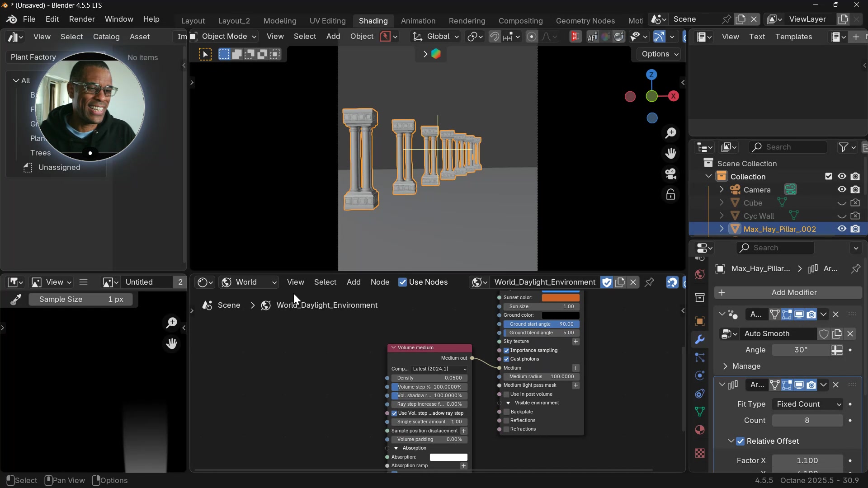Screen dimensions: 868x488
Task: Click the zoom magnifier icon in the viewport
Action: pyautogui.click(x=671, y=133)
